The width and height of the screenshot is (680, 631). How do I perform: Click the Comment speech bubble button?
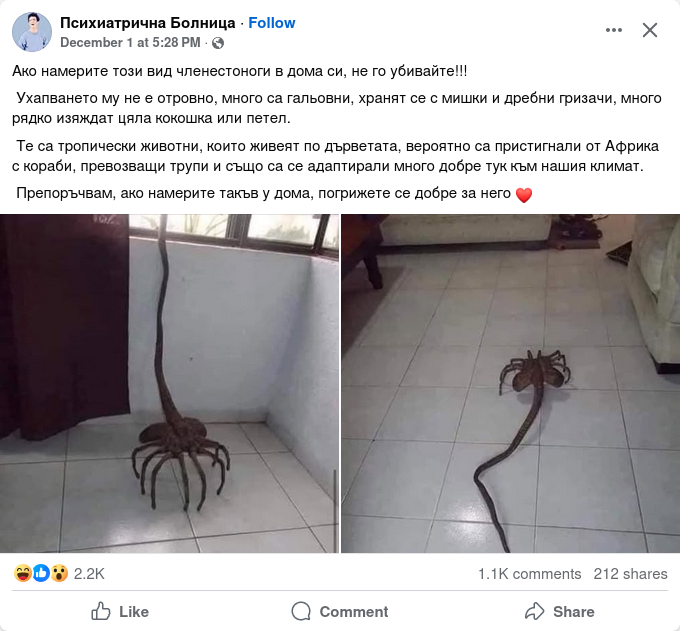pos(340,611)
